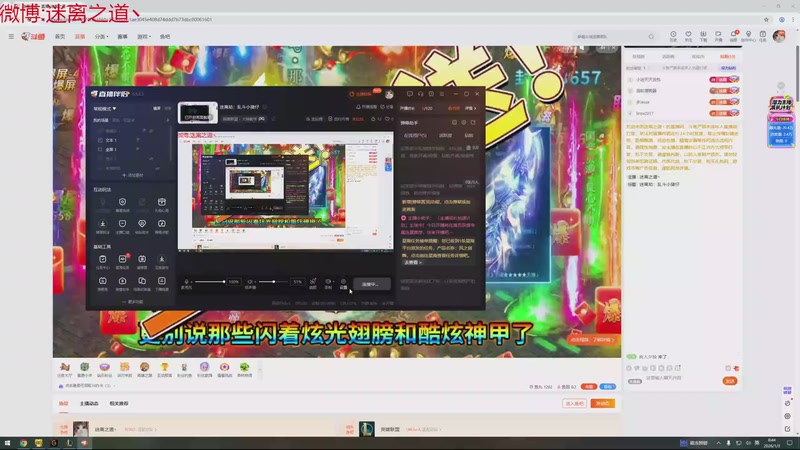The width and height of the screenshot is (800, 450).
Task: Go to the 首页 nav tab
Action: pyautogui.click(x=60, y=37)
